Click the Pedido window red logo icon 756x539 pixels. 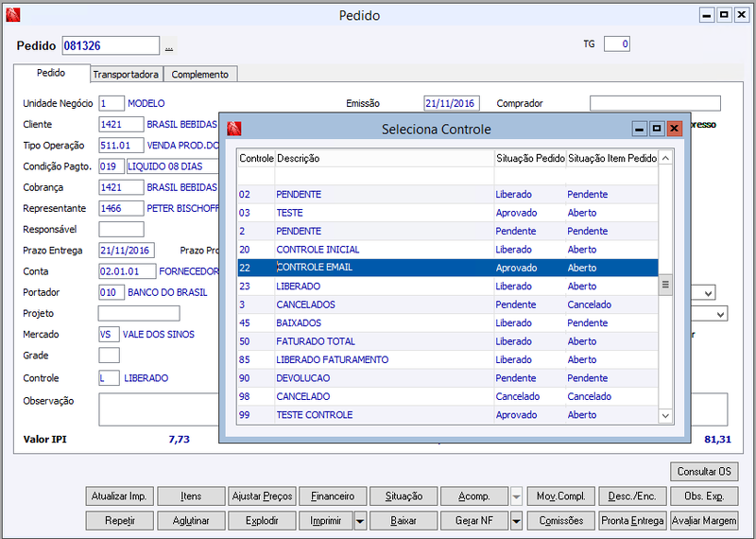point(13,15)
